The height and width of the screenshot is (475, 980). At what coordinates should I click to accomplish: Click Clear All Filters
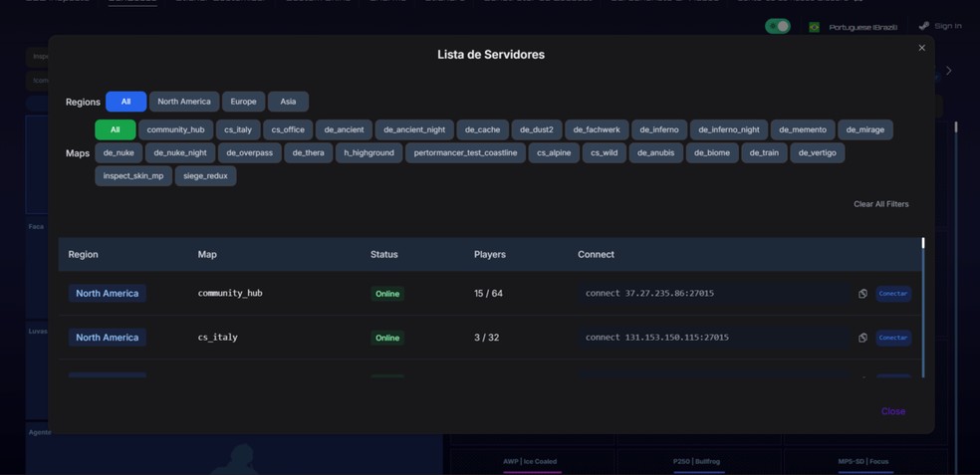click(x=880, y=204)
